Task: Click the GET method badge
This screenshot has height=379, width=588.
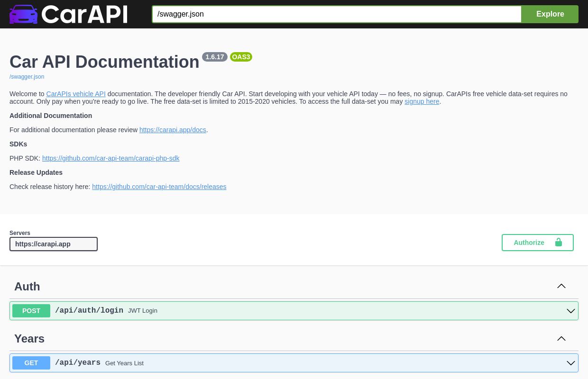Action: point(31,363)
